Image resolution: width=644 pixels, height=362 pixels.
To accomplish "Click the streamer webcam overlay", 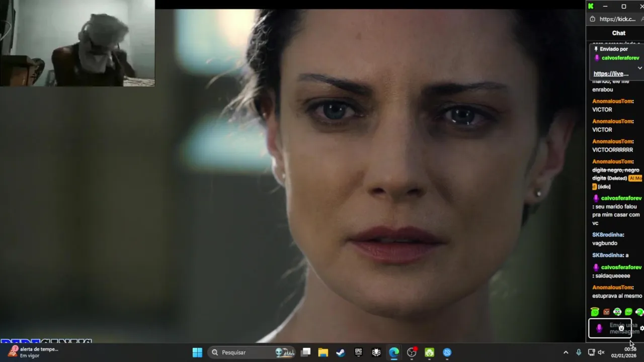I will (77, 43).
